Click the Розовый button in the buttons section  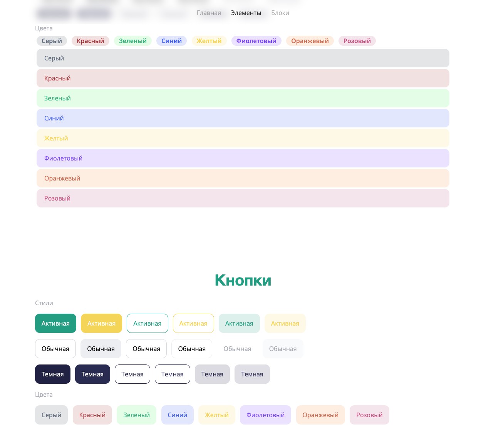369,415
